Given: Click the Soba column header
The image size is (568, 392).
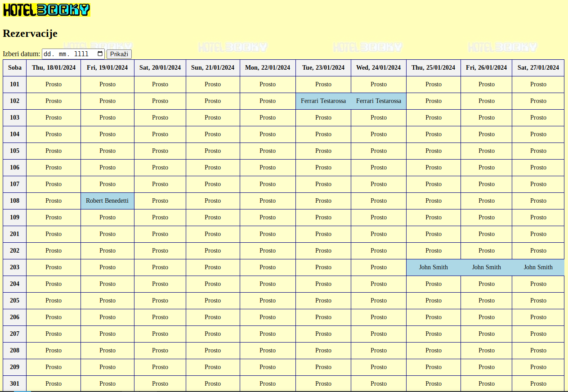Looking at the screenshot, I should pyautogui.click(x=15, y=68).
